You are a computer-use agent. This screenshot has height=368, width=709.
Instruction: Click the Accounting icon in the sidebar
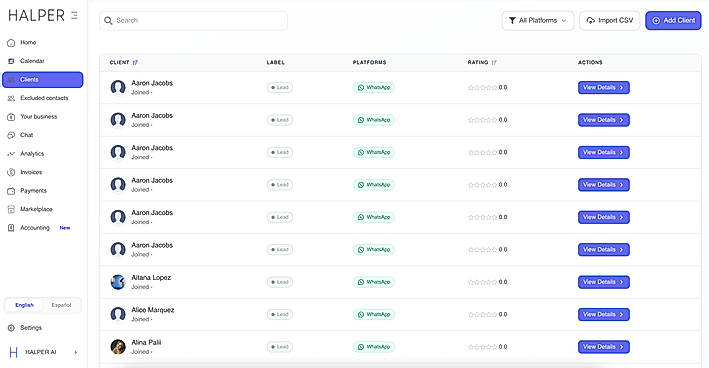tap(11, 228)
